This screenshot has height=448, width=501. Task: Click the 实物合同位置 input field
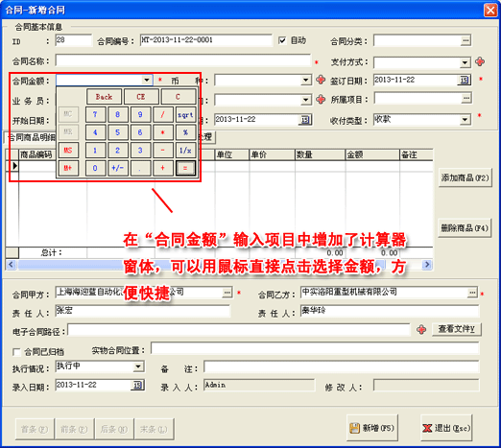pyautogui.click(x=315, y=348)
